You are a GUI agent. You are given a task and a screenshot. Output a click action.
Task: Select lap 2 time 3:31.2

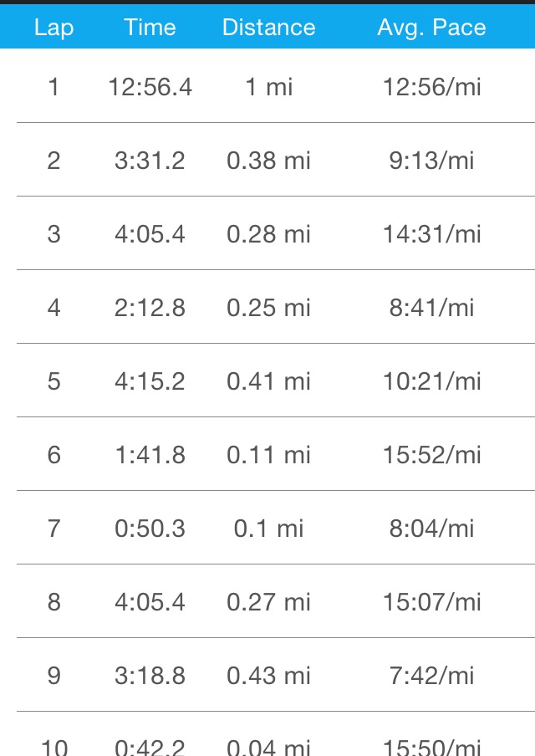coord(150,161)
